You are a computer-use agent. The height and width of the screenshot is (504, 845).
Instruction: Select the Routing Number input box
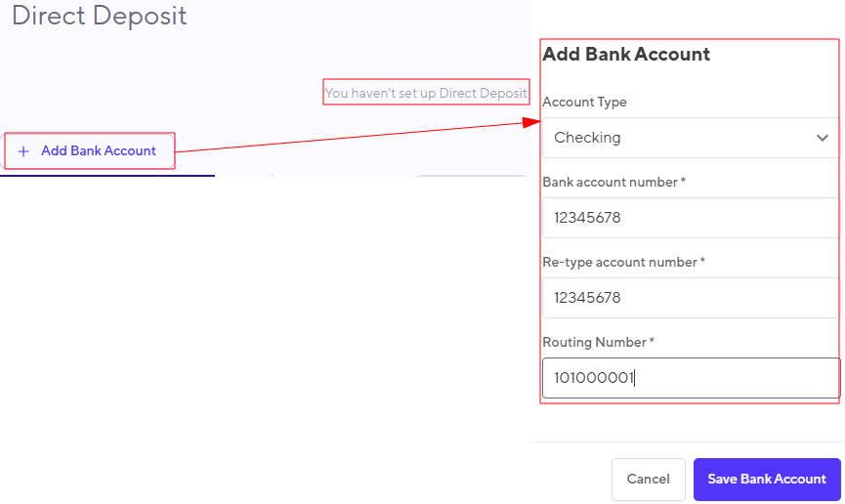pyautogui.click(x=691, y=378)
